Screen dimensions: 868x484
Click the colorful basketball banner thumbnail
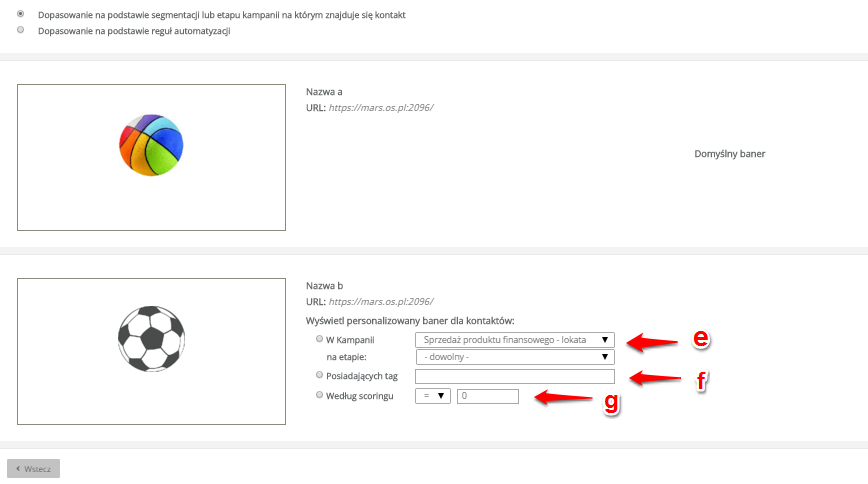(151, 157)
